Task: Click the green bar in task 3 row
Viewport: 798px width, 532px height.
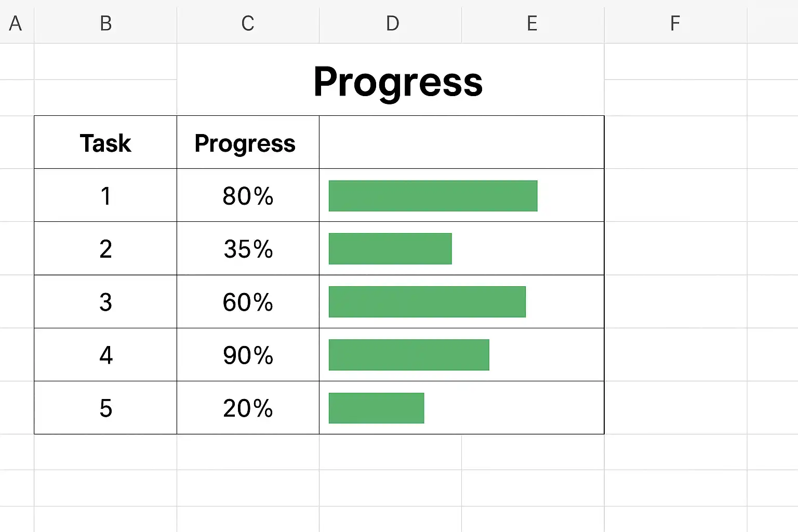Action: tap(427, 302)
